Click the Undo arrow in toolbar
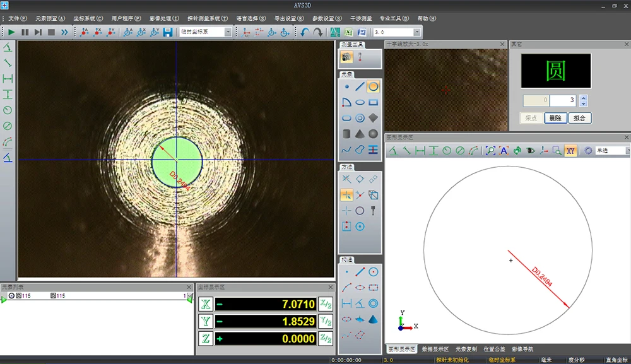Image resolution: width=631 pixels, height=364 pixels. 305,32
